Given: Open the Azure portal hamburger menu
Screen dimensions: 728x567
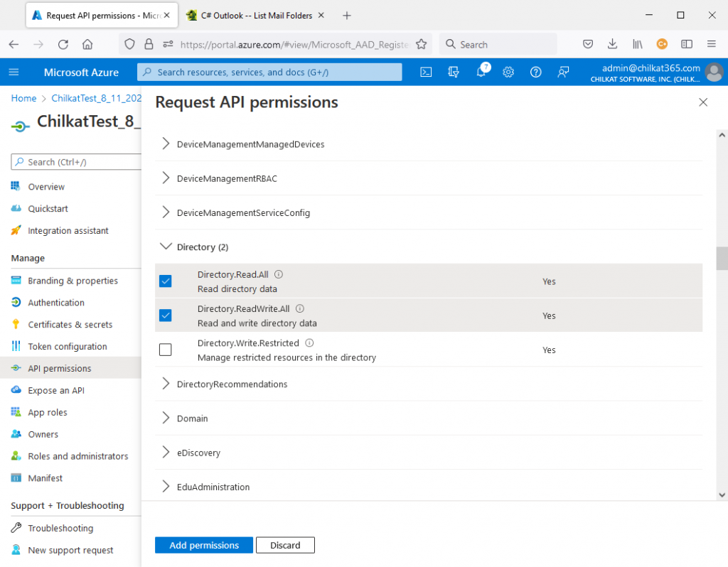Looking at the screenshot, I should coord(13,72).
